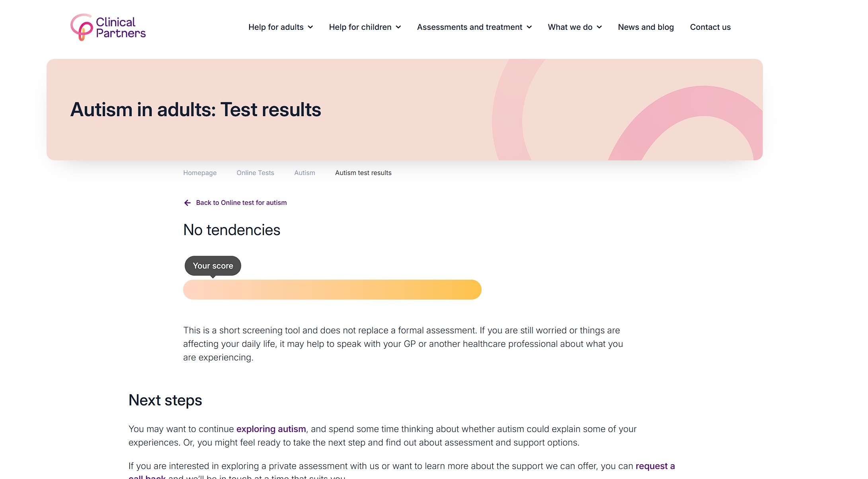Click the back arrow icon

click(x=187, y=203)
